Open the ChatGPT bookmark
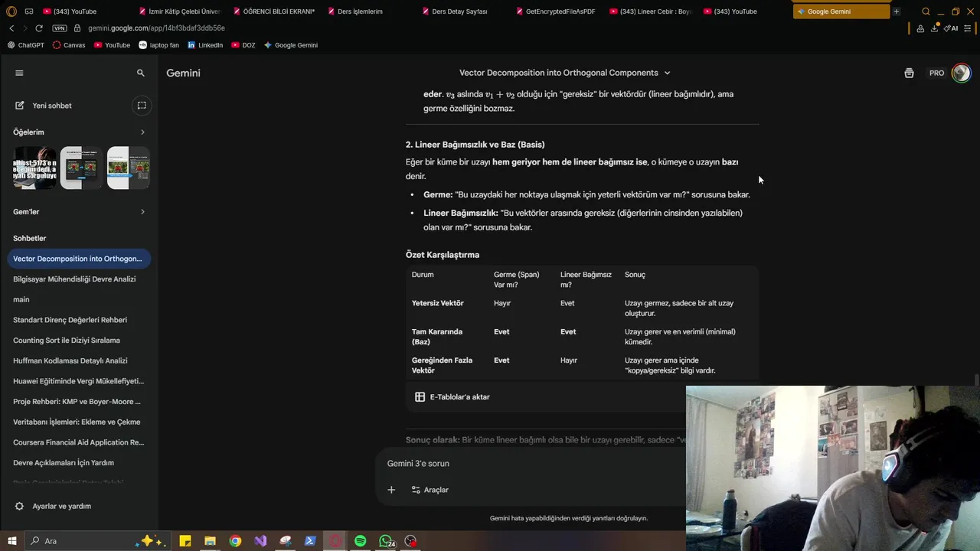 (x=26, y=45)
